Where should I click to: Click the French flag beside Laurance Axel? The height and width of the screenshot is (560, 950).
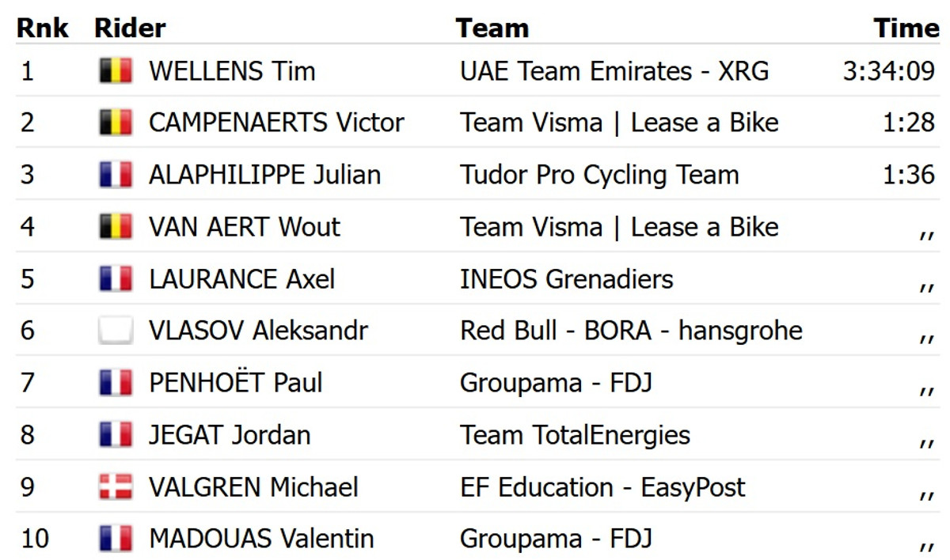point(116,279)
